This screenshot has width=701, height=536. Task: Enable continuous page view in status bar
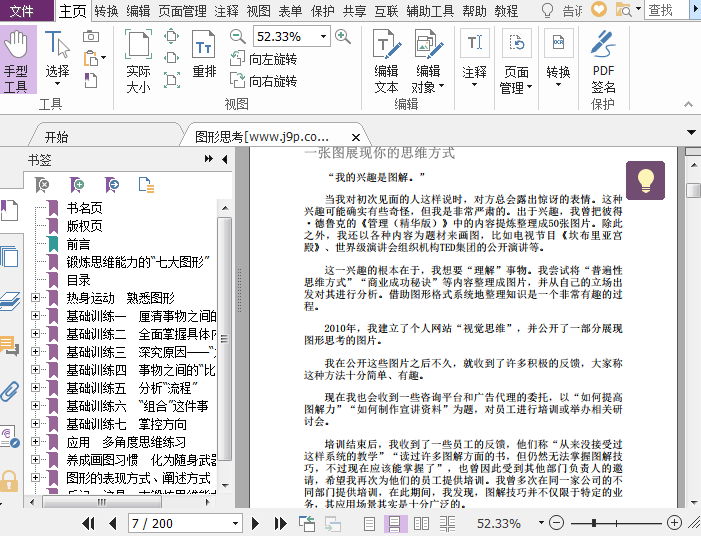click(x=395, y=523)
